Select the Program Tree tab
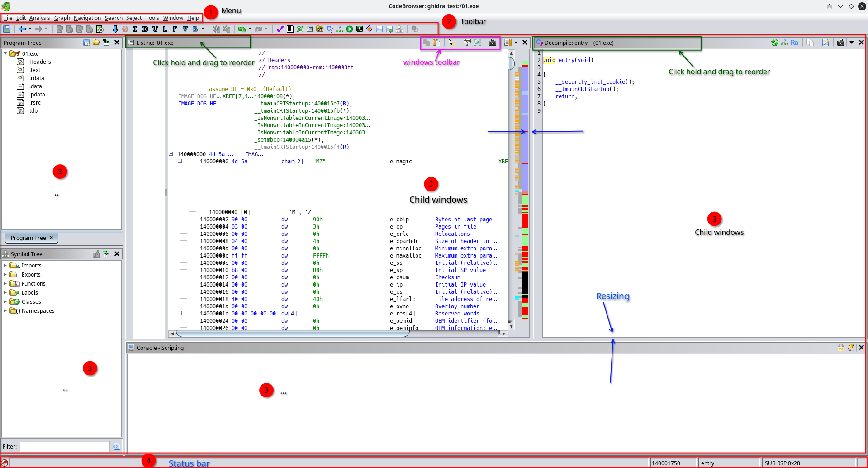The image size is (868, 468). pos(32,238)
